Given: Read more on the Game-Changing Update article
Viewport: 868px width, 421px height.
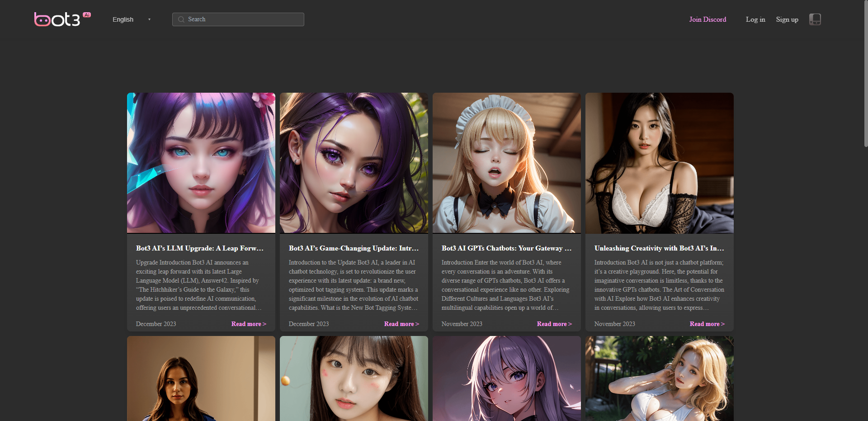Looking at the screenshot, I should pyautogui.click(x=401, y=324).
